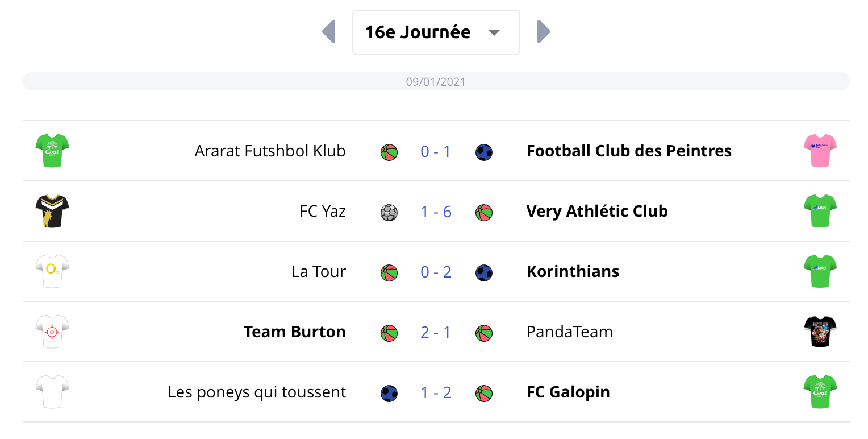Viewport: 868px width, 439px height.
Task: Click blue ball icon beside Korinthians
Action: pos(484,273)
